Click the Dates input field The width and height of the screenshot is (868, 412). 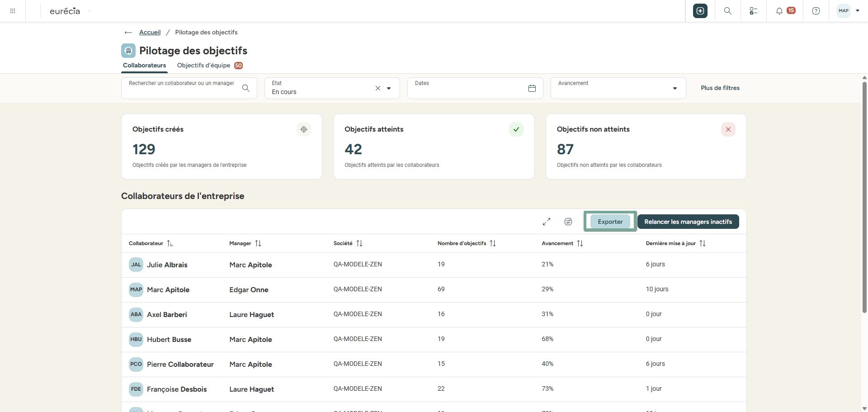pyautogui.click(x=475, y=88)
